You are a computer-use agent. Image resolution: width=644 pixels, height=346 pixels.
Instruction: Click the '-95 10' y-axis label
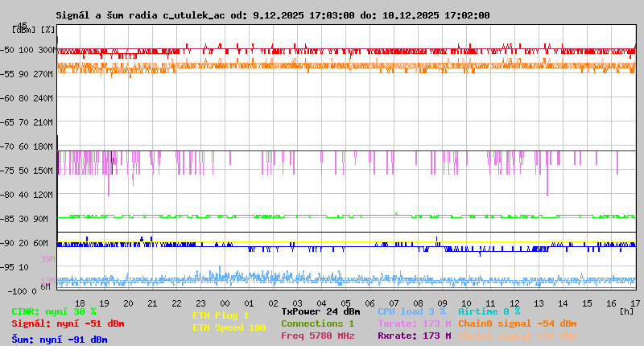click(x=14, y=268)
